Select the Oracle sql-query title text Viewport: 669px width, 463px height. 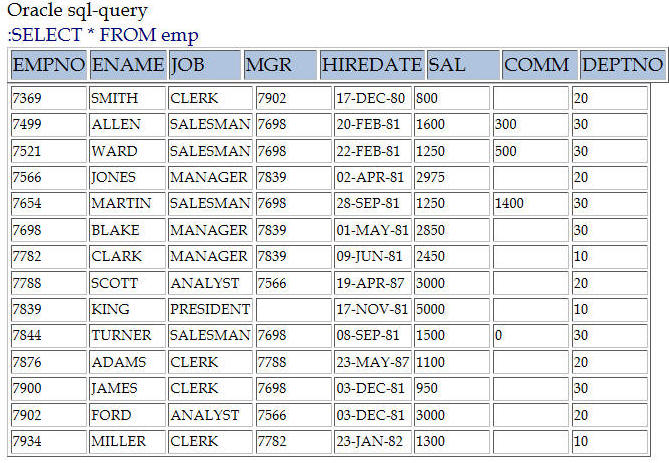pos(77,10)
